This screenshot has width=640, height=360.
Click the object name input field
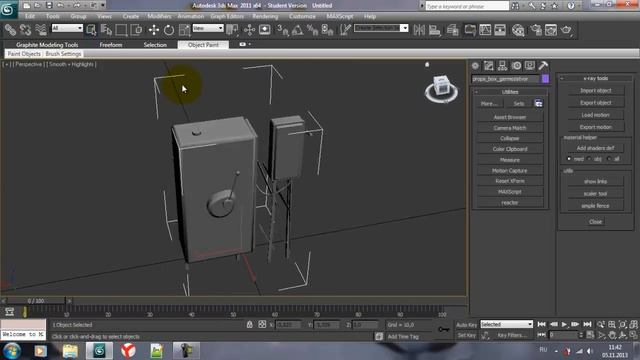(505, 79)
